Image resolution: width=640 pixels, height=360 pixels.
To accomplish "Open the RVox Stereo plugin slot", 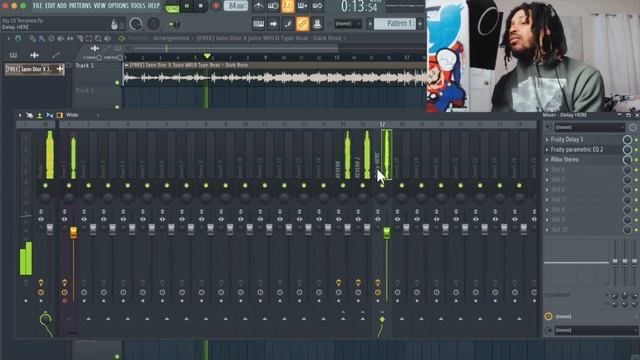I will click(565, 160).
